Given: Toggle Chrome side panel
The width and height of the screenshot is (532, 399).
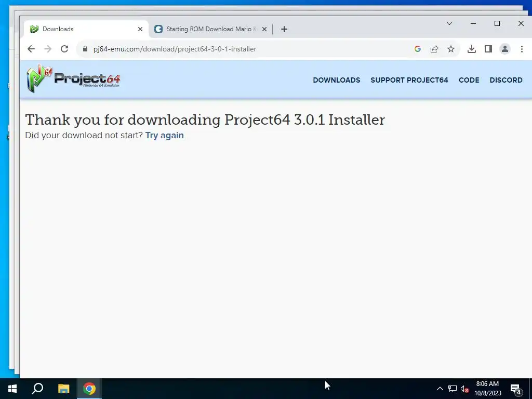Looking at the screenshot, I should 488,49.
